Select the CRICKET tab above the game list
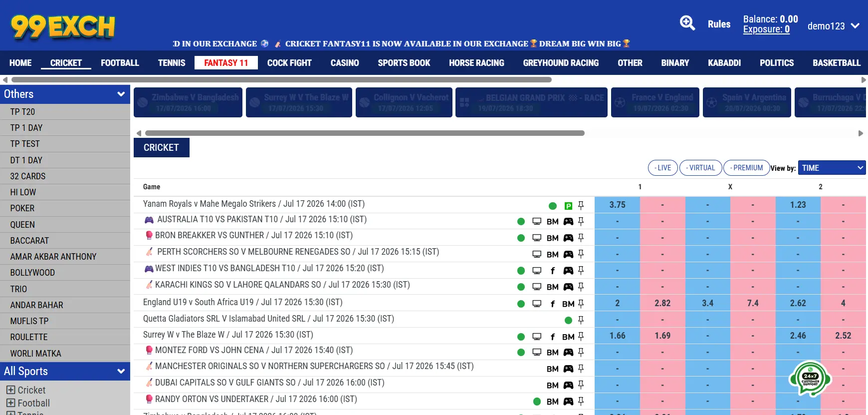The height and width of the screenshot is (415, 868). pos(161,148)
